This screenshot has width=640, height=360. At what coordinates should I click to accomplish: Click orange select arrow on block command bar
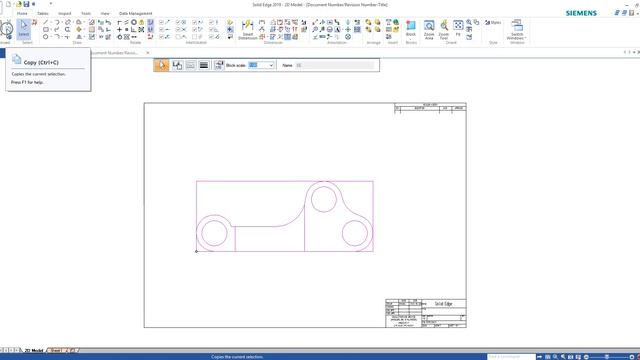162,65
